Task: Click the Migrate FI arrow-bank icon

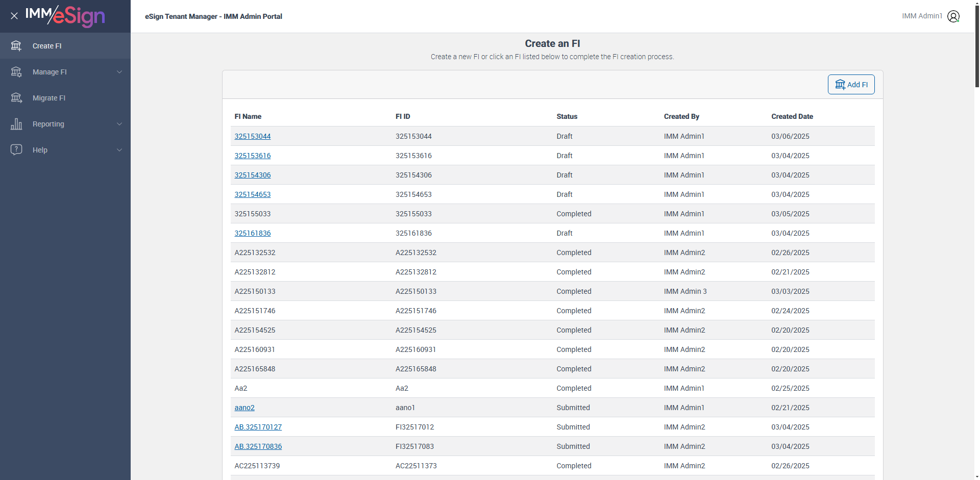Action: click(x=16, y=98)
